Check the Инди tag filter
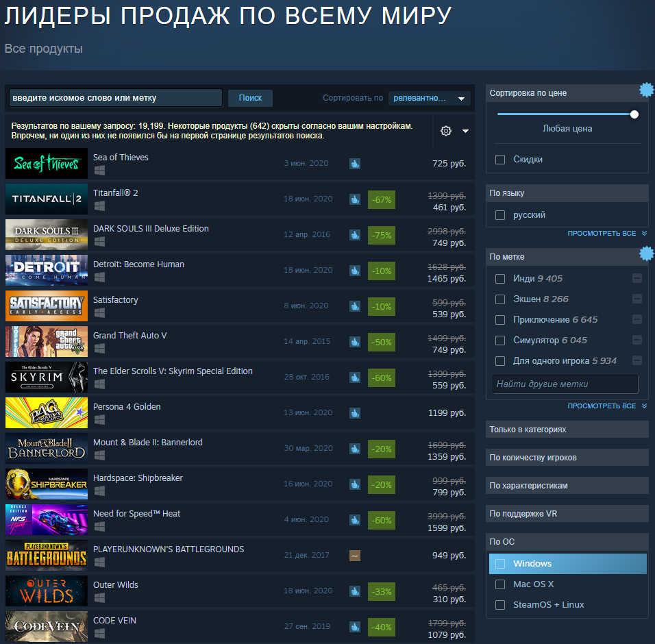655x644 pixels. click(500, 279)
